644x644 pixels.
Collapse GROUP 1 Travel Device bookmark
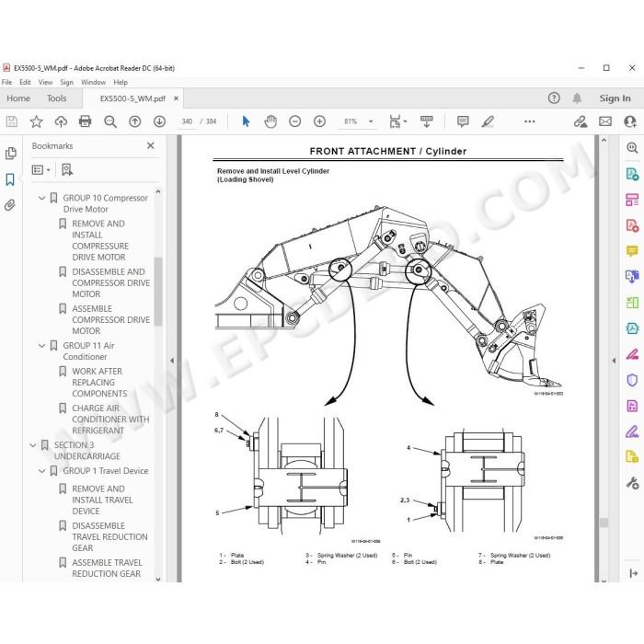(41, 471)
